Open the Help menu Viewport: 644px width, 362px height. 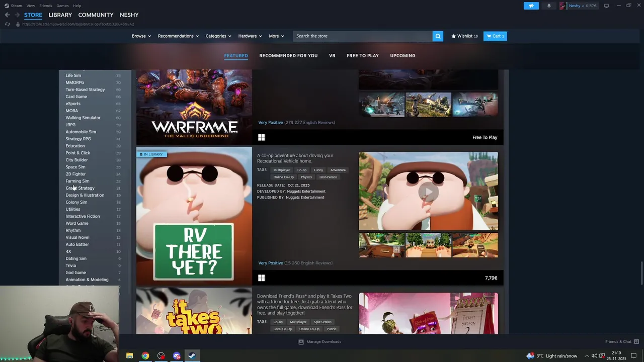77,6
